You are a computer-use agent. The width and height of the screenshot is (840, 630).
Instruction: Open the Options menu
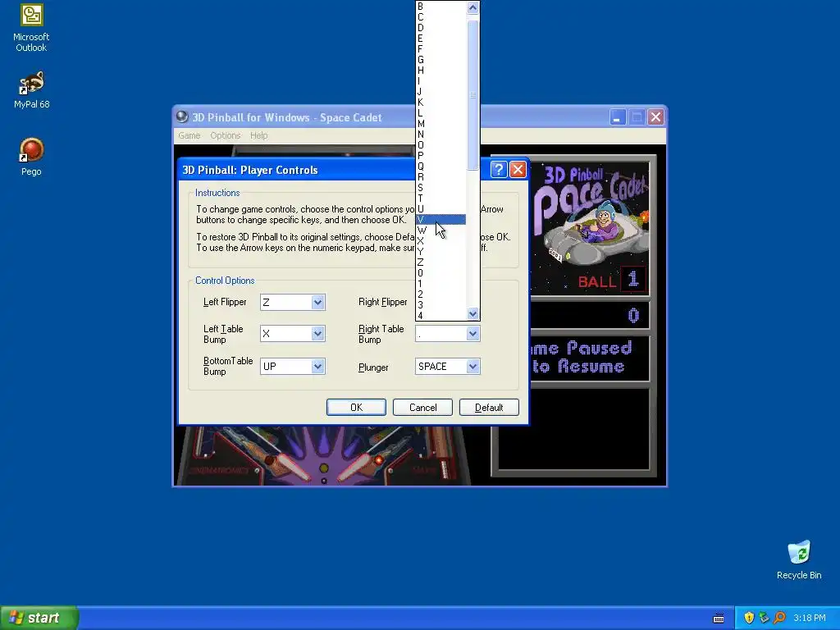[x=225, y=135]
